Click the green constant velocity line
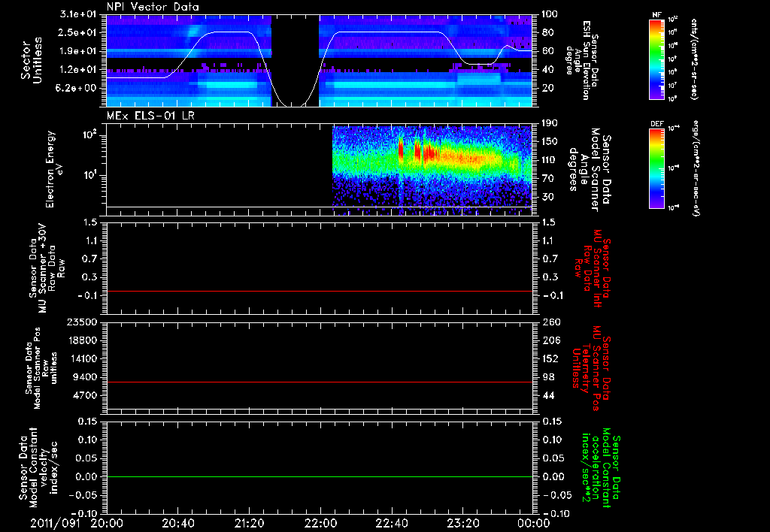The width and height of the screenshot is (770, 532). tap(319, 476)
